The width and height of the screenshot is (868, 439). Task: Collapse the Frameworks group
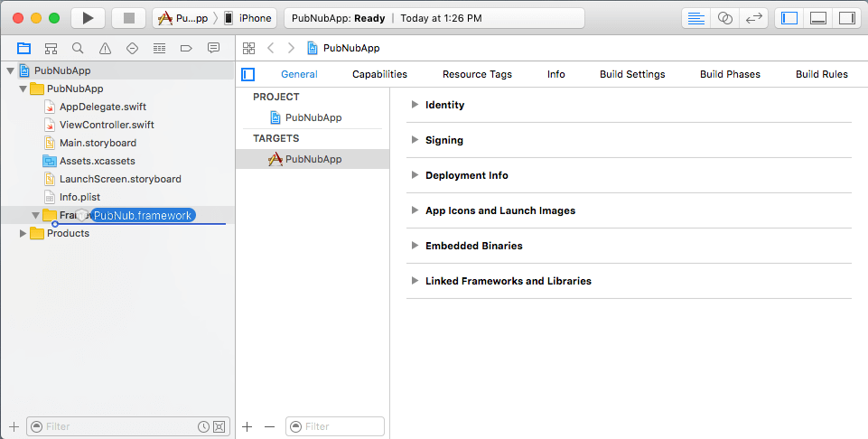pos(35,215)
